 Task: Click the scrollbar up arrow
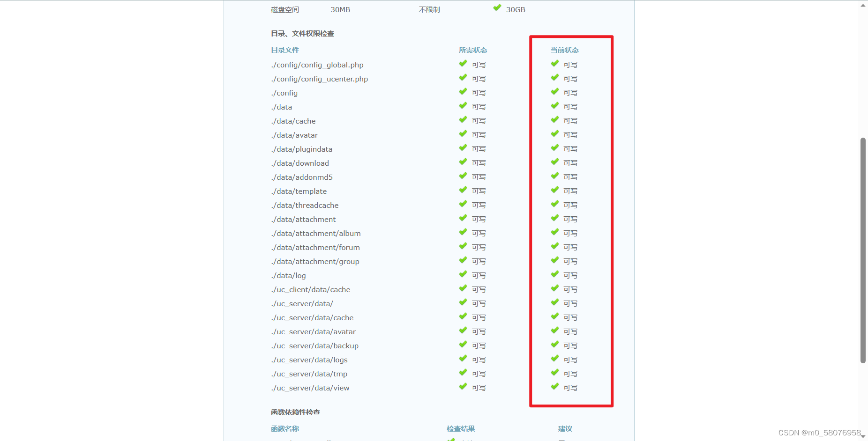(863, 5)
